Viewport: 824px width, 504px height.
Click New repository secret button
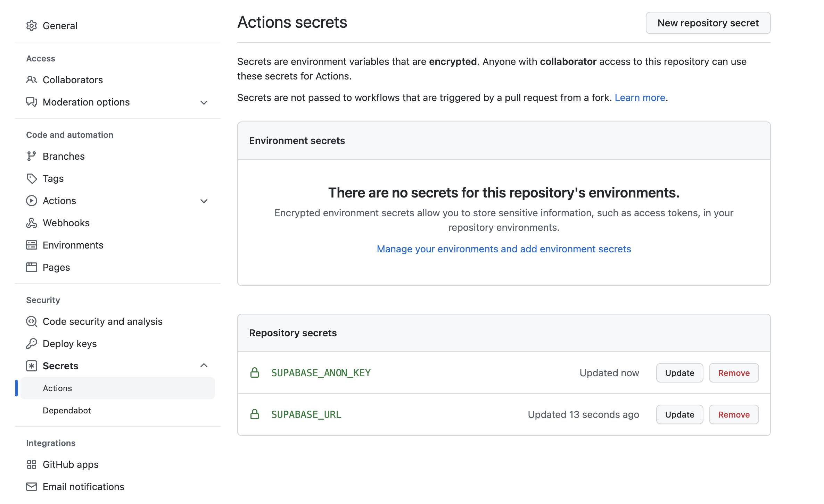708,23
